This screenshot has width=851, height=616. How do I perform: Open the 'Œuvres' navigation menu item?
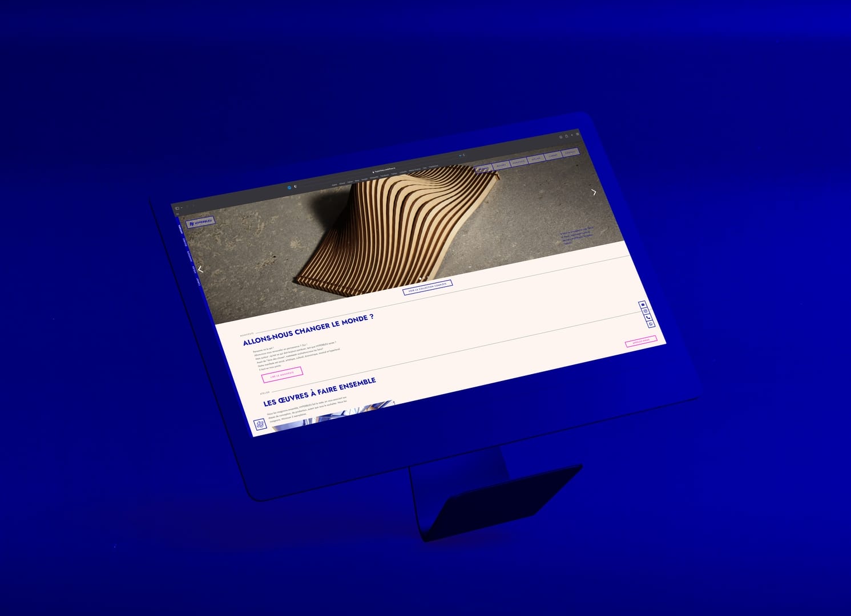[x=501, y=165]
